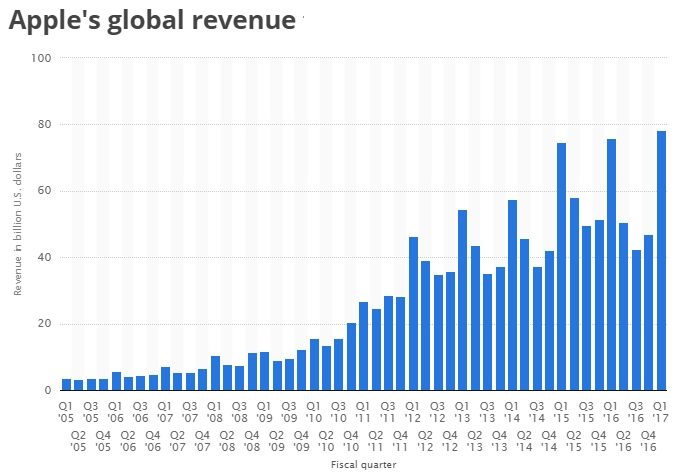This screenshot has width=678, height=476.
Task: Select the Q2 '15 bar
Action: 574,294
